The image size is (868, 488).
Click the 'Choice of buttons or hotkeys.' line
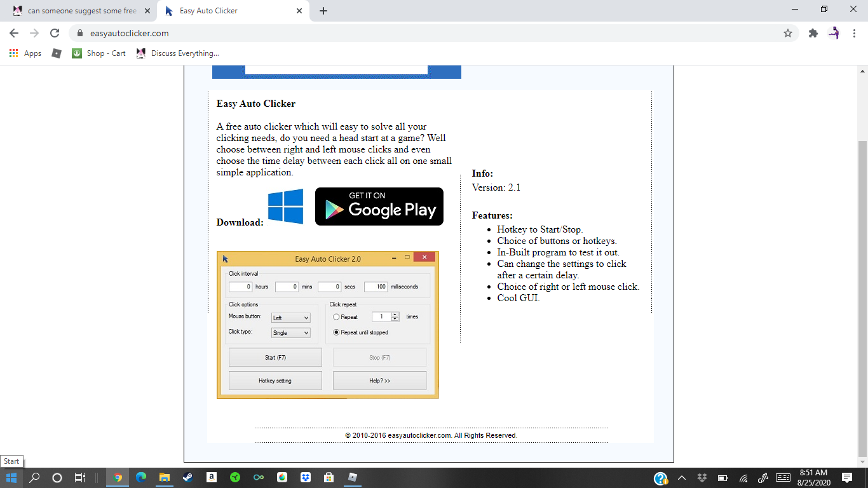click(557, 241)
